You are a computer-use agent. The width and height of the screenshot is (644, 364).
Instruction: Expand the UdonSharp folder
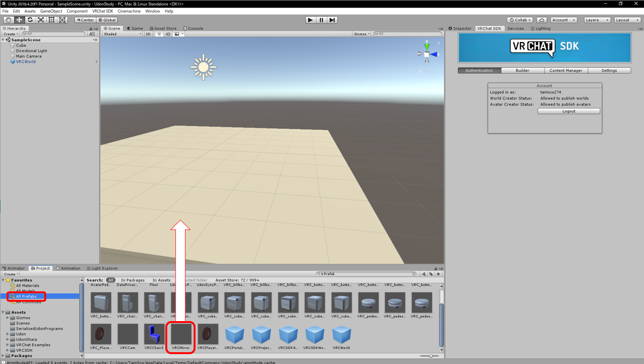(8, 339)
